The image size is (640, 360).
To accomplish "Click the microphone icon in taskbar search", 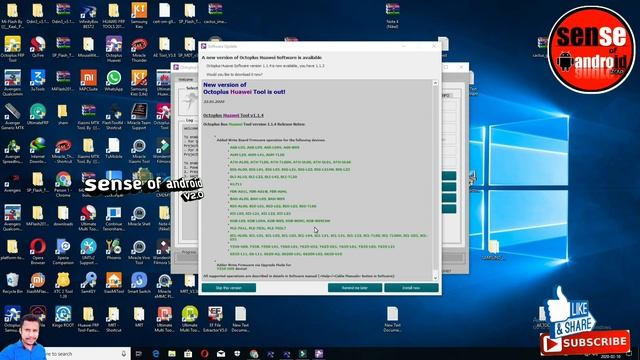I will [x=124, y=353].
